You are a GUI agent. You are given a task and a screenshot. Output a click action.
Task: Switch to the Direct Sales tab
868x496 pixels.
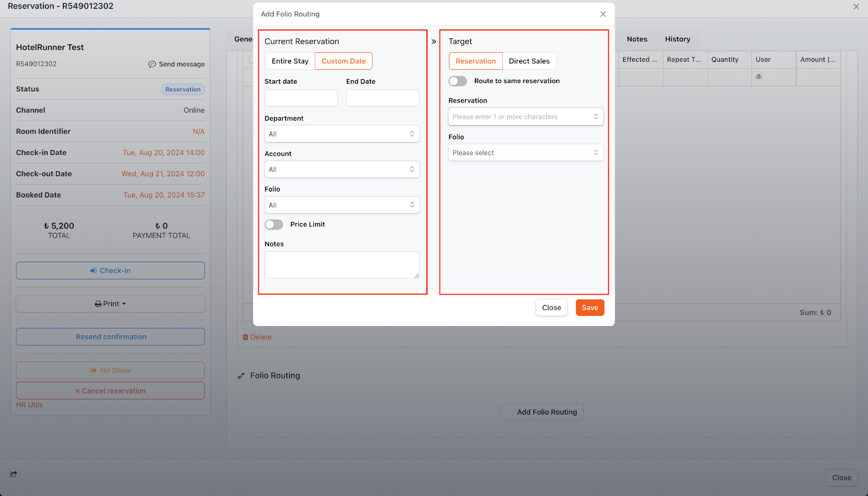point(529,61)
